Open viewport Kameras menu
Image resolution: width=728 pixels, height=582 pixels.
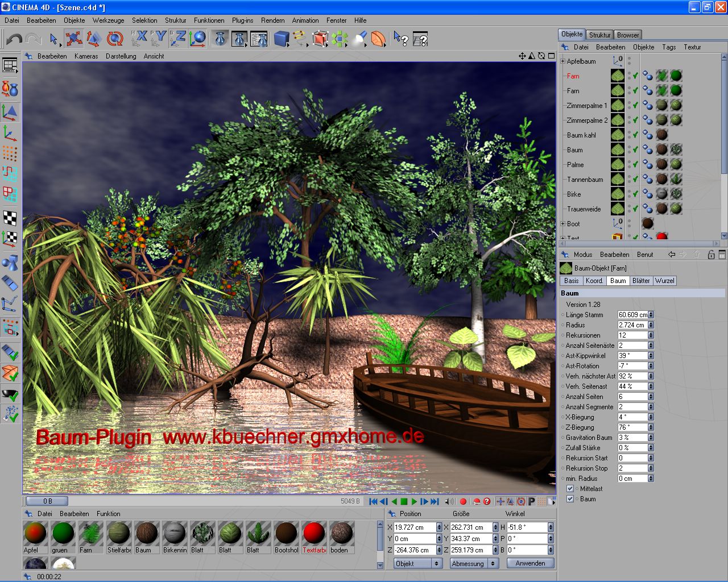pos(86,56)
